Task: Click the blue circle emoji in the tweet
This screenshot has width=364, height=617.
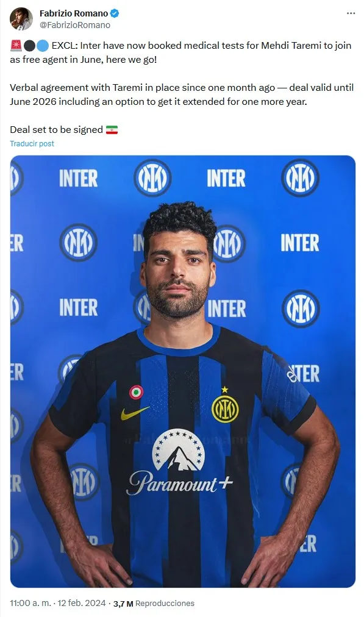Action: (43, 46)
